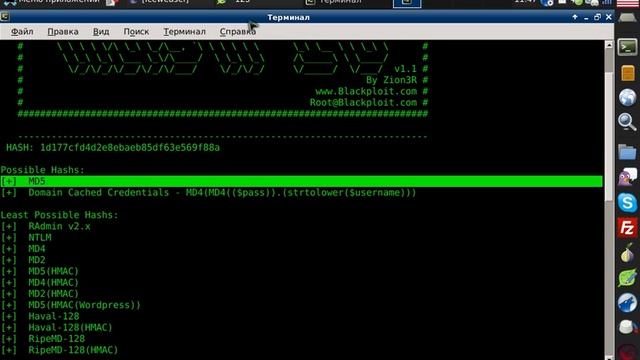Click the MD4 line
The image size is (640, 360).
pyautogui.click(x=23, y=249)
